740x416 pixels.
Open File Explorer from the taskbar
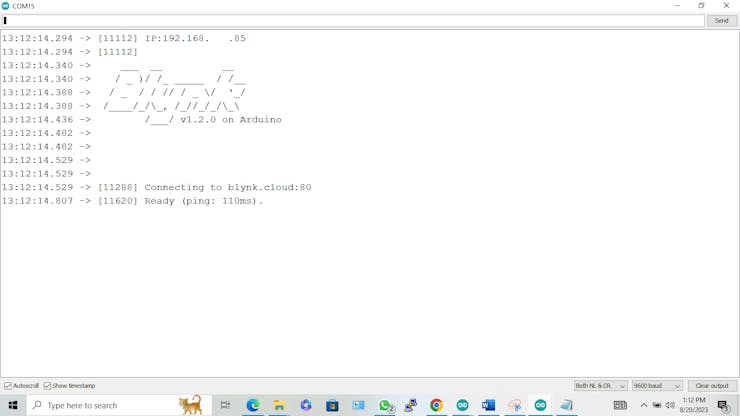click(x=279, y=405)
